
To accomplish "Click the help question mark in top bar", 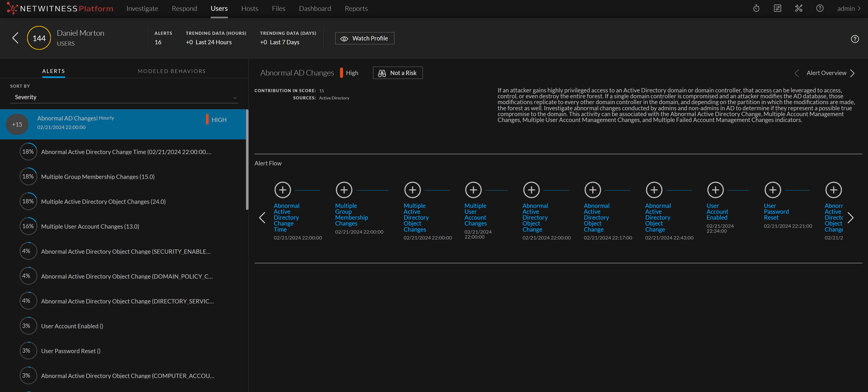I will 820,8.
